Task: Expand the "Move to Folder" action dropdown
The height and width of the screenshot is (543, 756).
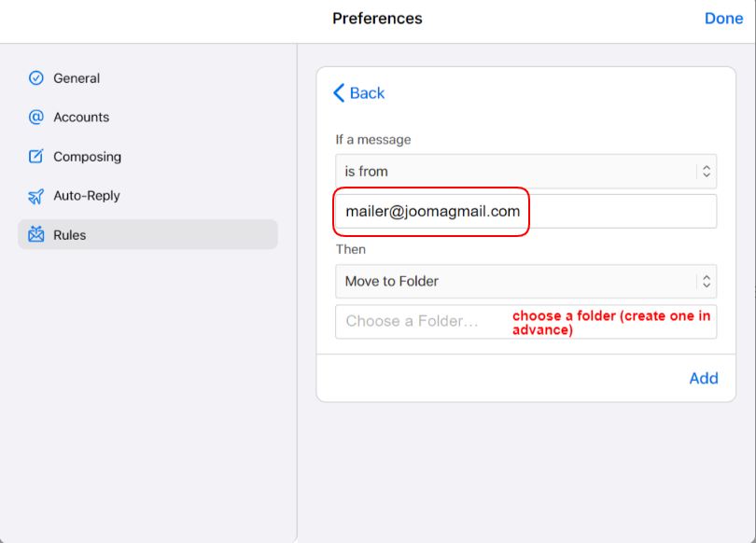Action: coord(513,281)
